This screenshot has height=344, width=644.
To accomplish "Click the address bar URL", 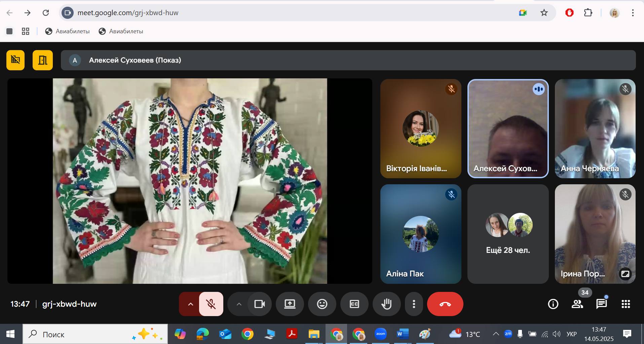I will pyautogui.click(x=128, y=13).
